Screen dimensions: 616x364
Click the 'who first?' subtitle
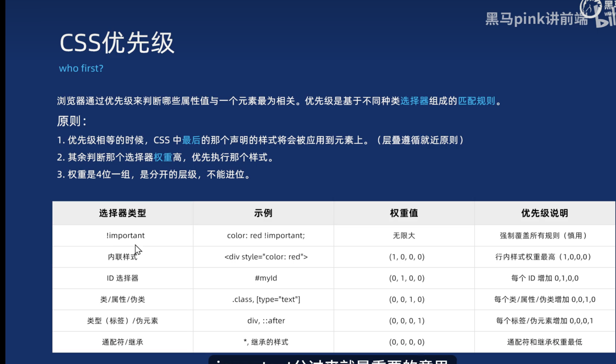pos(81,68)
